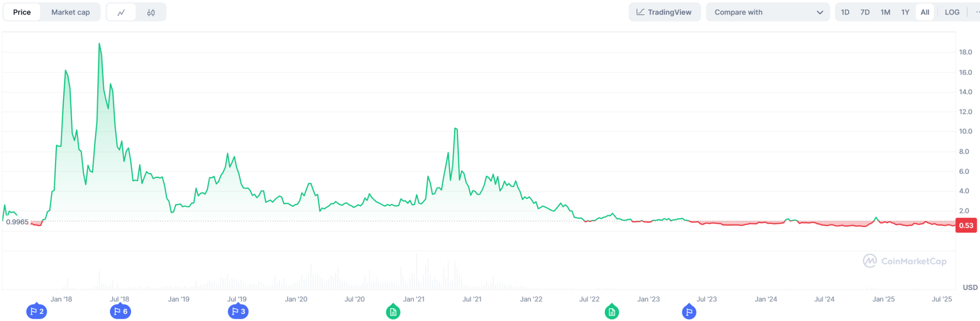
Task: Open the more options ellipsis menu
Action: coord(977,12)
